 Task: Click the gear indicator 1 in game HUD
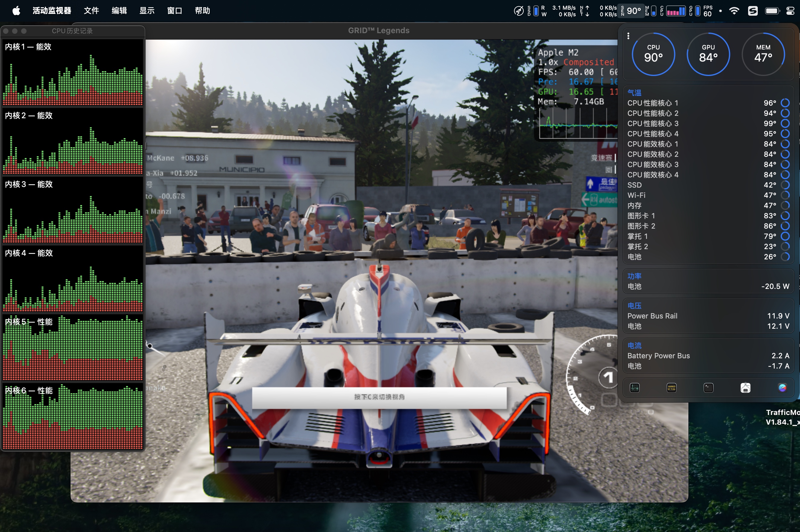(x=608, y=377)
